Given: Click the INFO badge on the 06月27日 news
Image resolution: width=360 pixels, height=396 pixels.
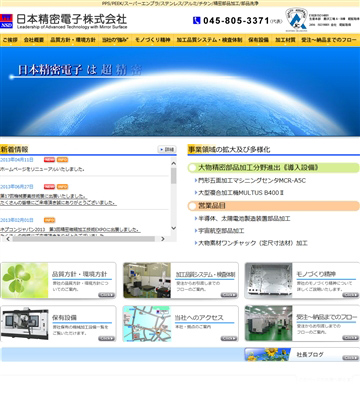Looking at the screenshot, I should [62, 187].
